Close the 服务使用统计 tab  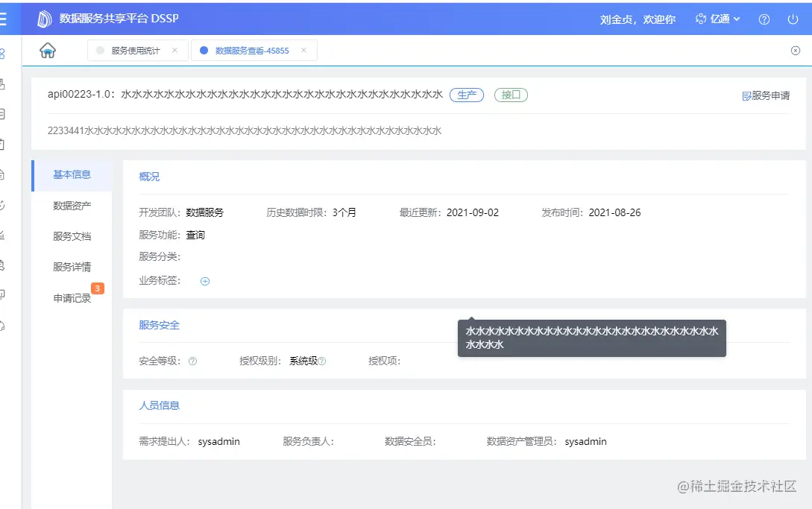coord(174,50)
